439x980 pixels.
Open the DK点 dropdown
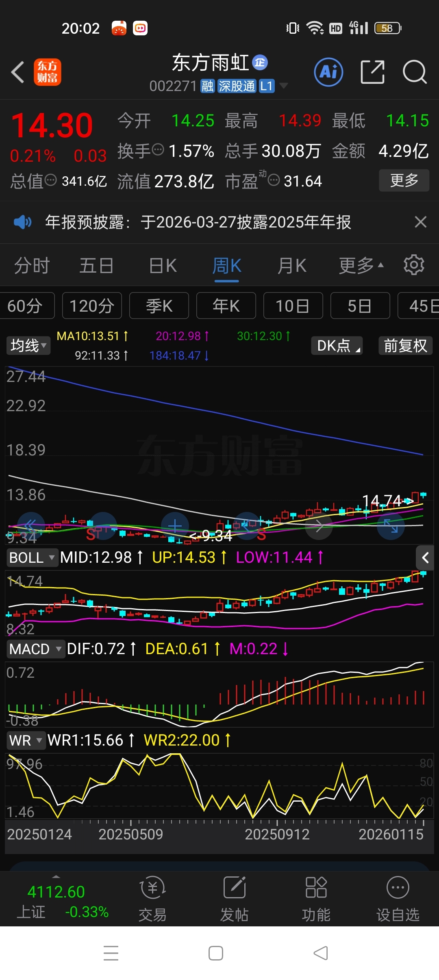pos(337,345)
